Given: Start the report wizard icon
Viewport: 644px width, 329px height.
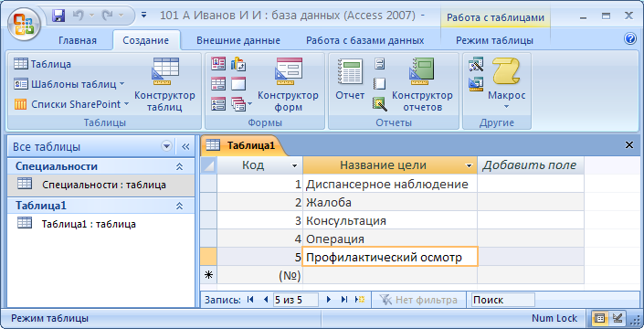Looking at the screenshot, I should click(x=379, y=103).
